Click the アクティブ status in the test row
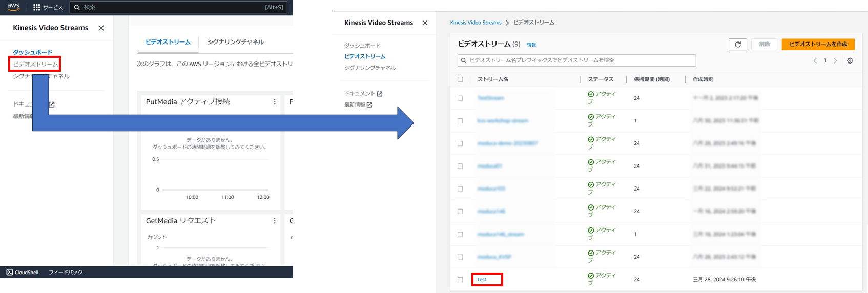Viewport: 868px width, 293px height. [602, 279]
